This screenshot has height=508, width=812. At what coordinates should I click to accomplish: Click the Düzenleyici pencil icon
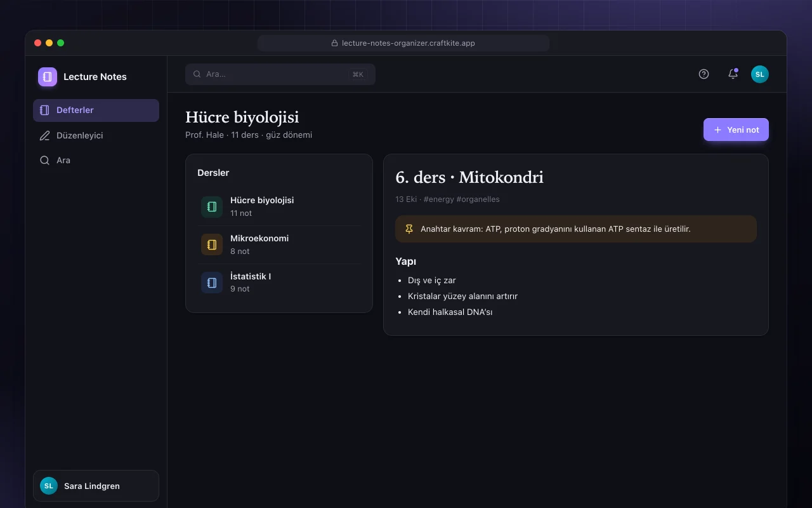tap(44, 135)
